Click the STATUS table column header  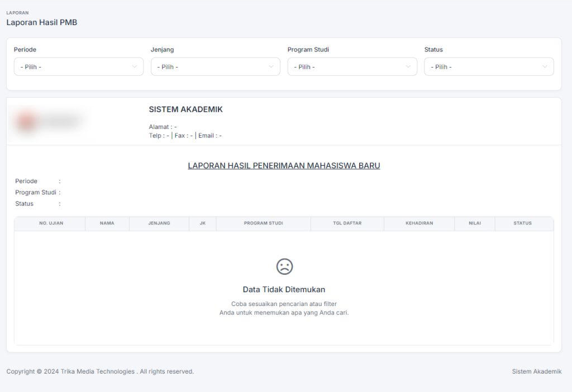[x=522, y=223]
